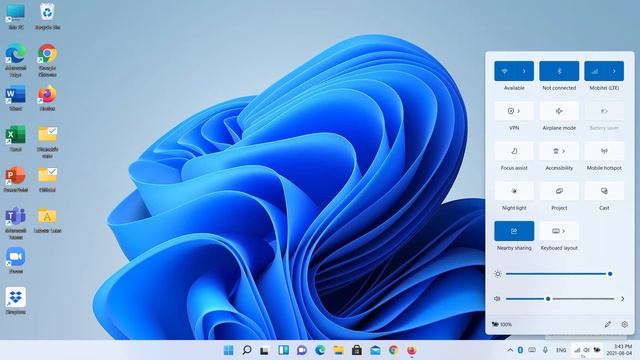Select the desktop folder marked with letter A

coord(47,220)
